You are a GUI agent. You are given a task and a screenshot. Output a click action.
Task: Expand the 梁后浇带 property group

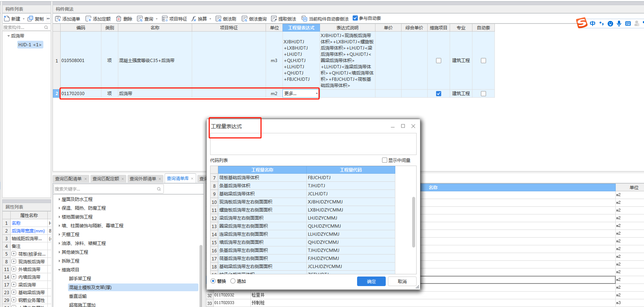pos(14,285)
